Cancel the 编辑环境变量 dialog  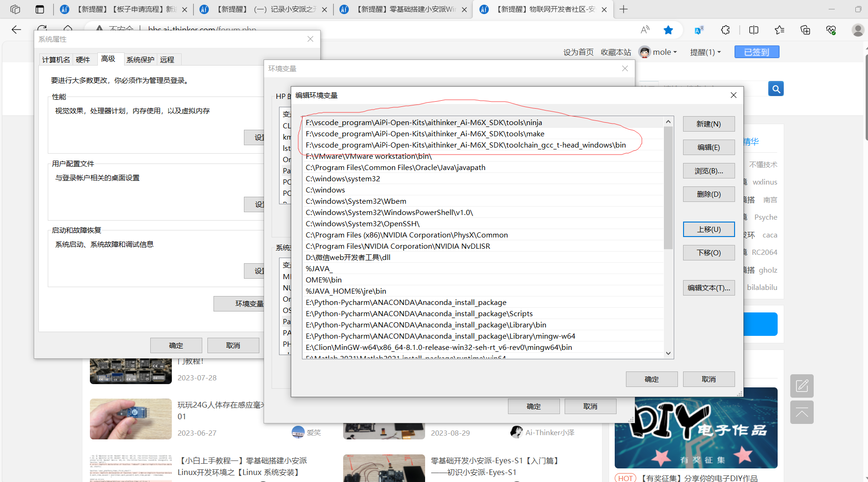point(709,379)
